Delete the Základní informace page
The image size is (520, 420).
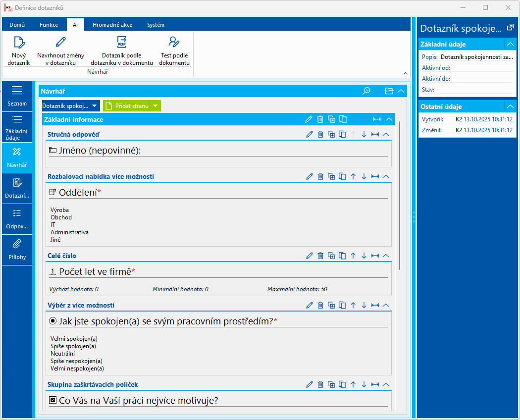[x=320, y=119]
